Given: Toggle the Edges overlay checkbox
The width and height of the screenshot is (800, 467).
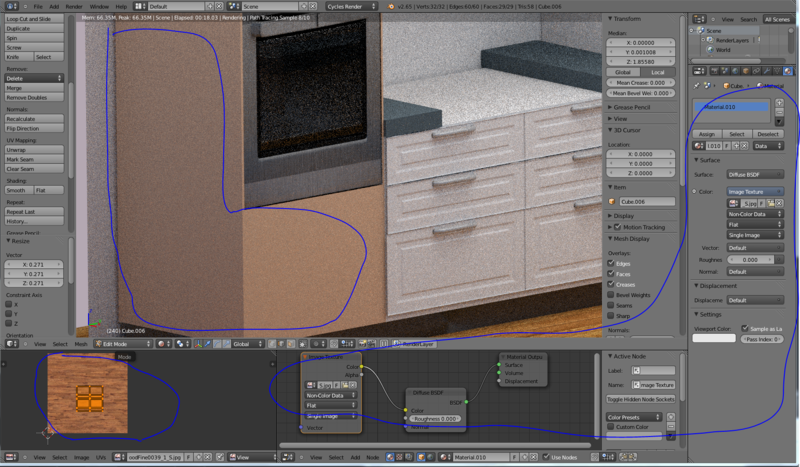Looking at the screenshot, I should [x=611, y=263].
